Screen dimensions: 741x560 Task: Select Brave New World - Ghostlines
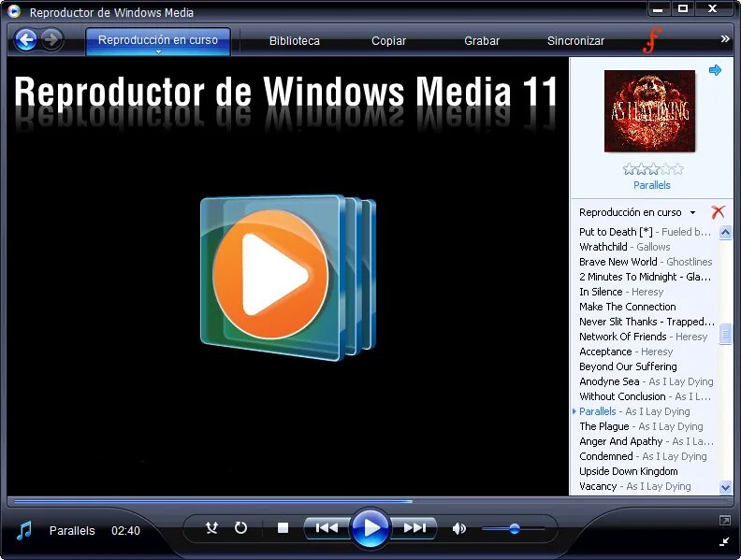coord(645,262)
